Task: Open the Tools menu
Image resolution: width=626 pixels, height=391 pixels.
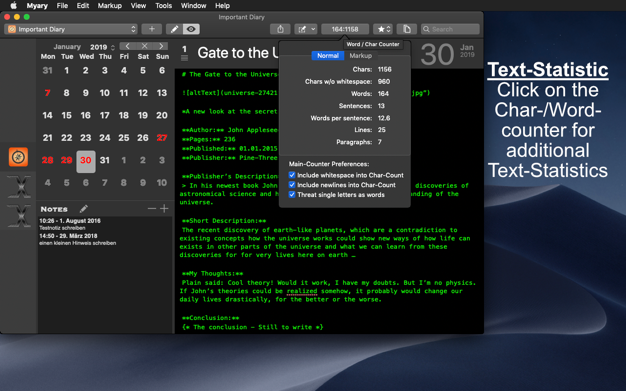Action: coord(164,6)
